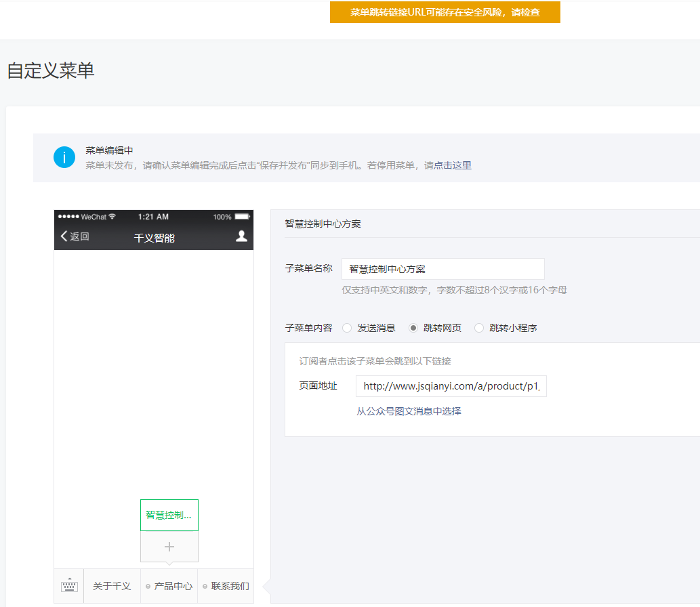
Task: Open the 联系我们 bottom menu
Action: click(x=226, y=586)
